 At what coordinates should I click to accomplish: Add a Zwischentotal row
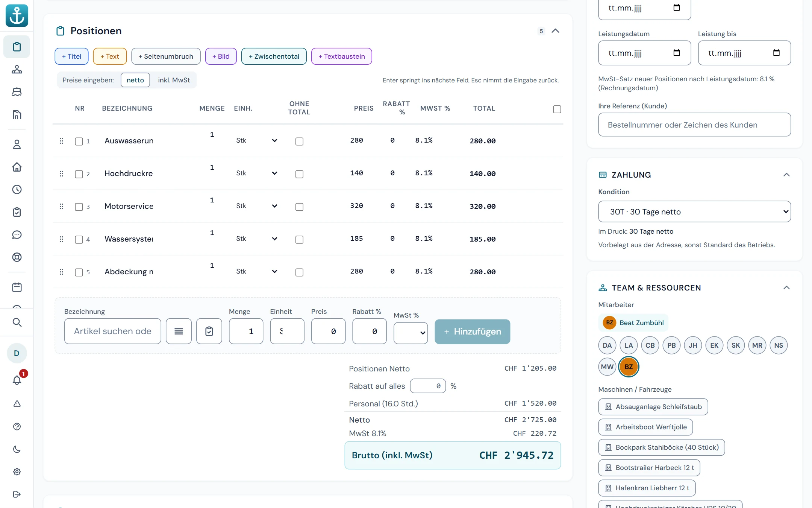click(274, 56)
